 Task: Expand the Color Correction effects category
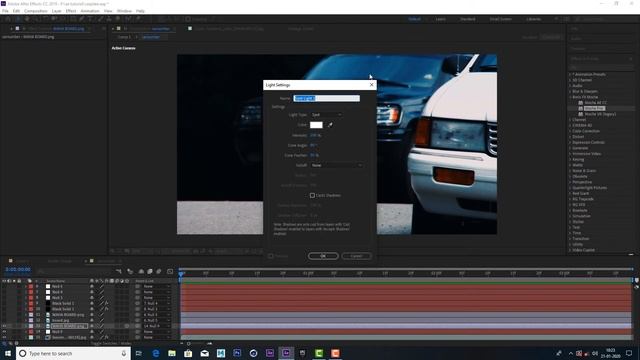coord(570,131)
